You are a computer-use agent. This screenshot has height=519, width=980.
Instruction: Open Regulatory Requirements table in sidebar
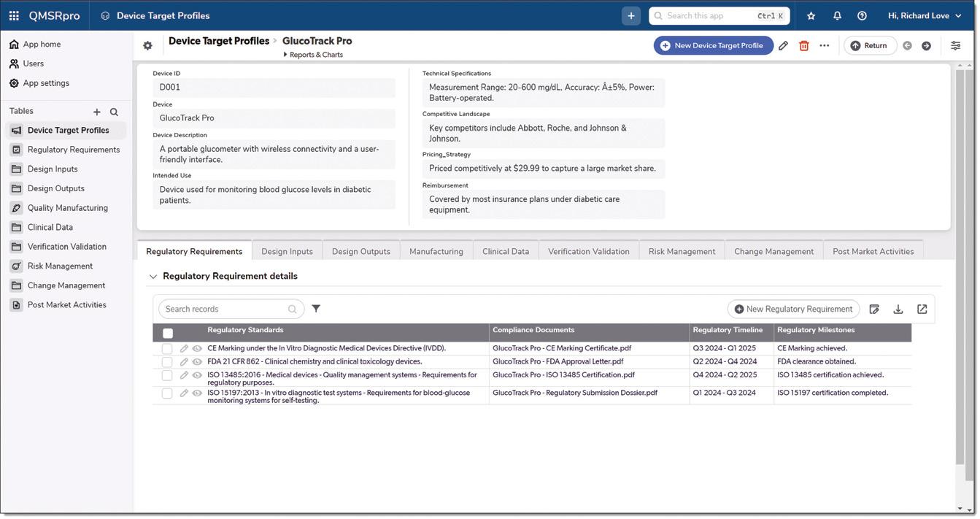pos(66,150)
